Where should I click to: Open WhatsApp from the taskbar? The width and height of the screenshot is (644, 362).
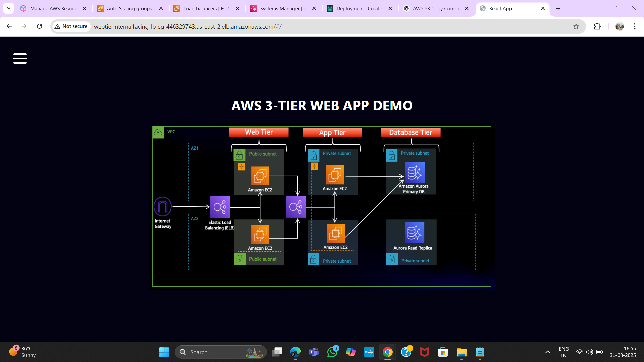(332, 352)
